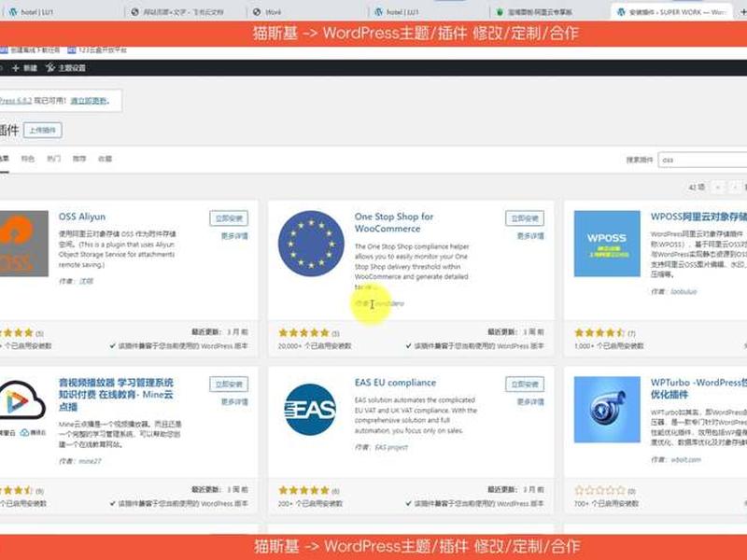
Task: Click the WordPress 6.8.2 version link
Action: click(x=16, y=101)
